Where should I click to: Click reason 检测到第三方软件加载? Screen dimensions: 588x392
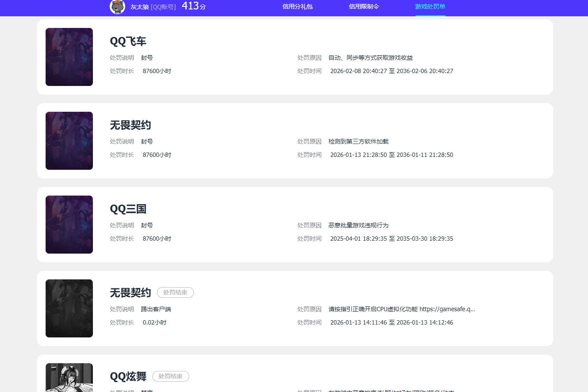click(x=359, y=141)
